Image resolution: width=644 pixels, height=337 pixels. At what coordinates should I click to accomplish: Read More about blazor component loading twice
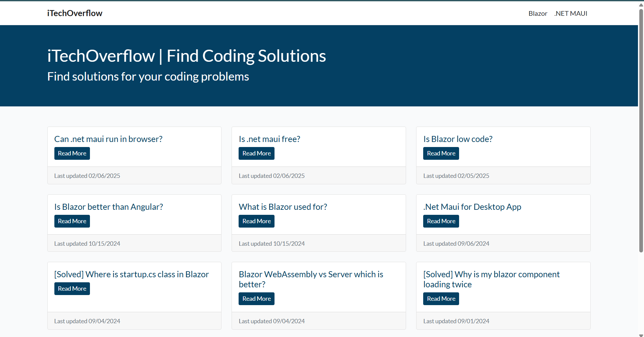click(441, 298)
